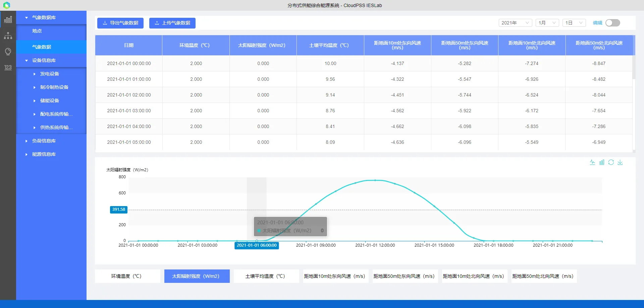Expand the 储能设备 tree node
Screen dimensions: 644x308
(x=34, y=101)
